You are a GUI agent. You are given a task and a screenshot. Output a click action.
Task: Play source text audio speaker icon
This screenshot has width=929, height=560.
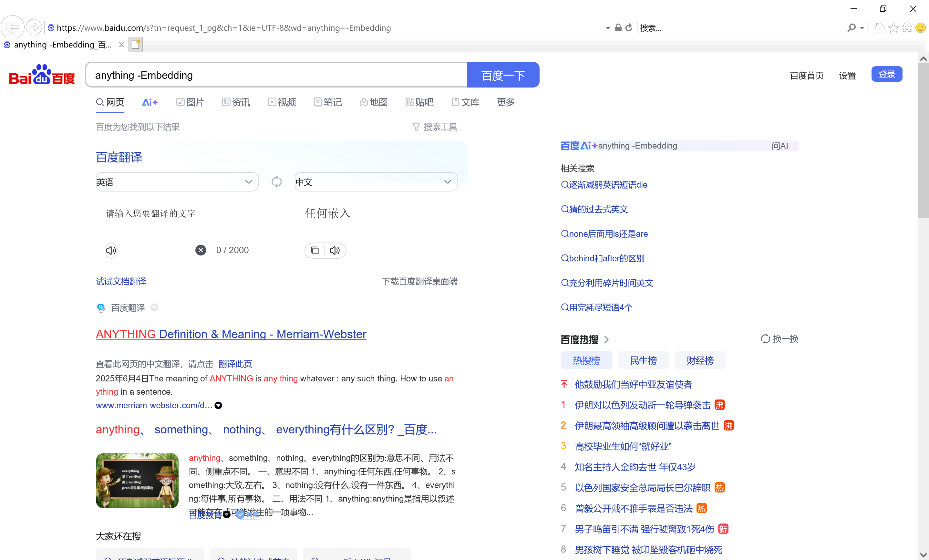coord(111,250)
